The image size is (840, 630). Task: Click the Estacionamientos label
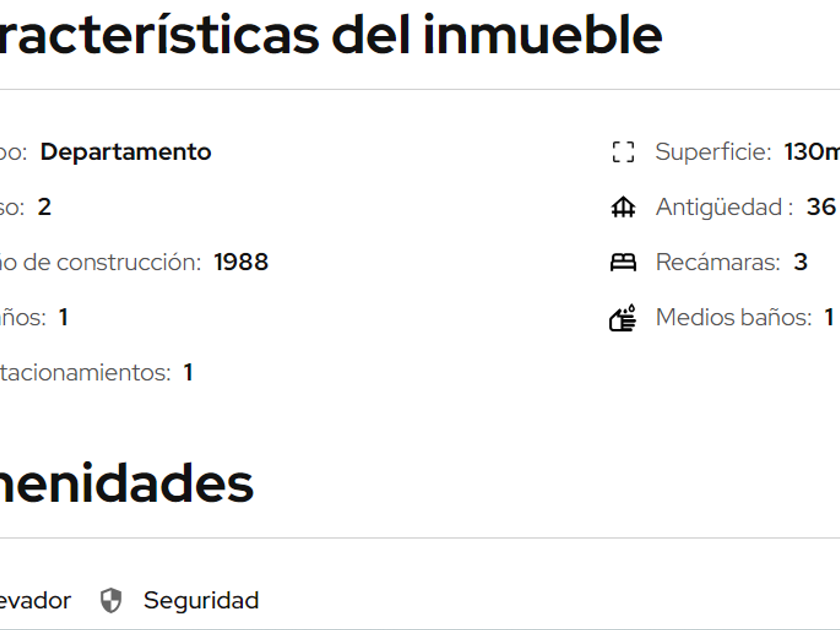(85, 372)
